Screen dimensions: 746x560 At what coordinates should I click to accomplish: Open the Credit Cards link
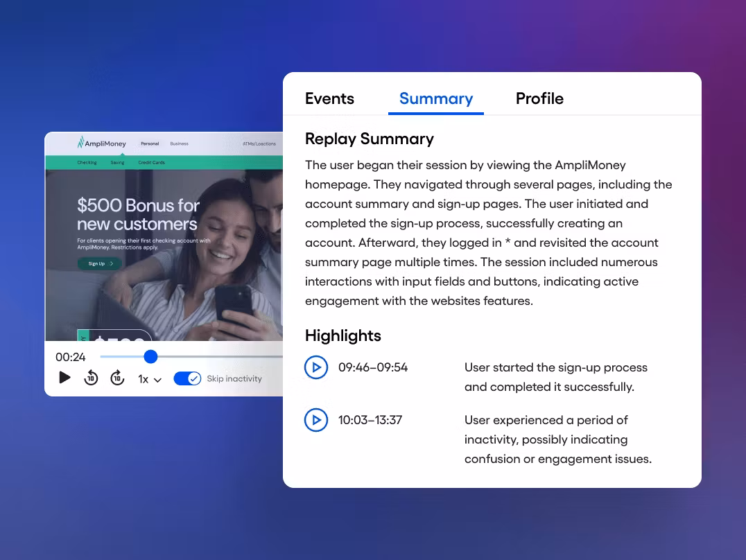pyautogui.click(x=151, y=163)
